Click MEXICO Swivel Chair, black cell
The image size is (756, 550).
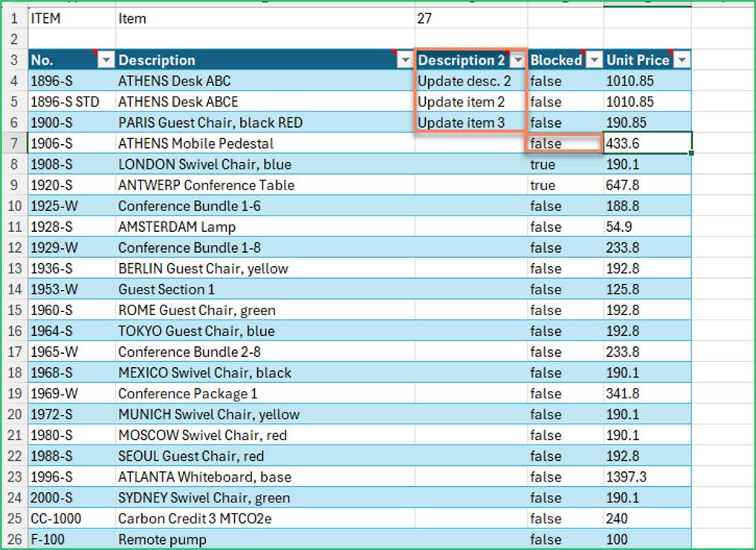tap(265, 372)
